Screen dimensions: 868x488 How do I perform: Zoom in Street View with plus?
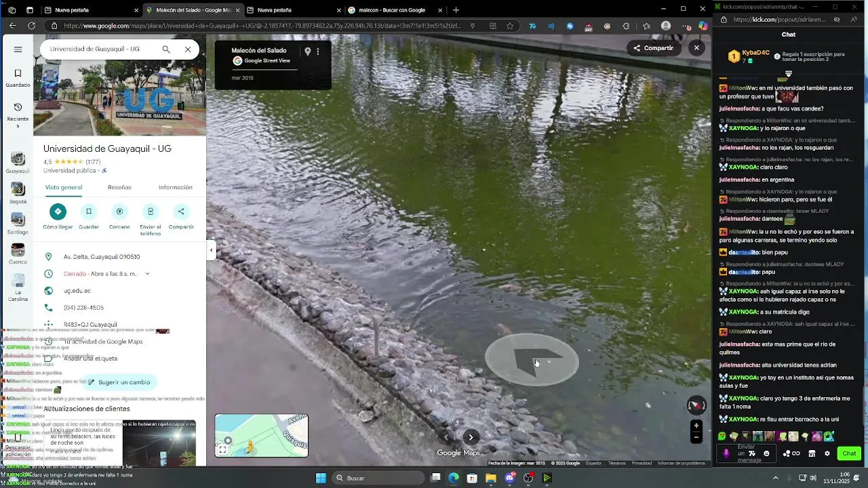pos(696,426)
